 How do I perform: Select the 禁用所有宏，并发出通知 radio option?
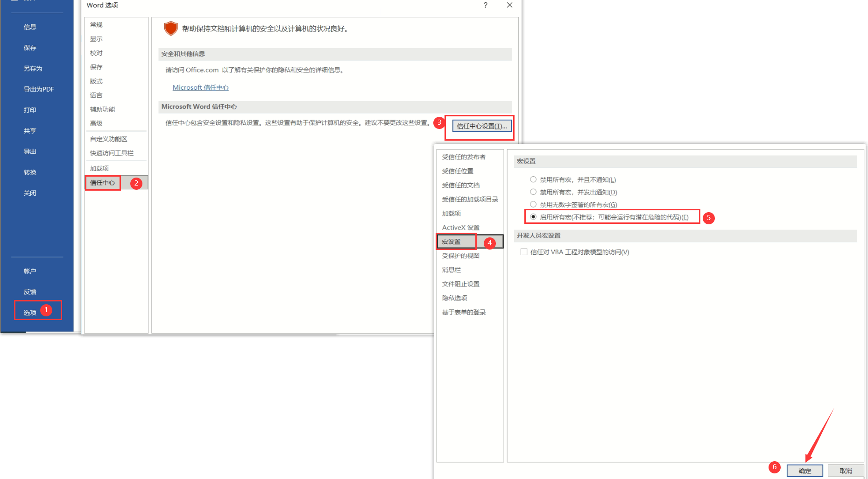tap(533, 192)
